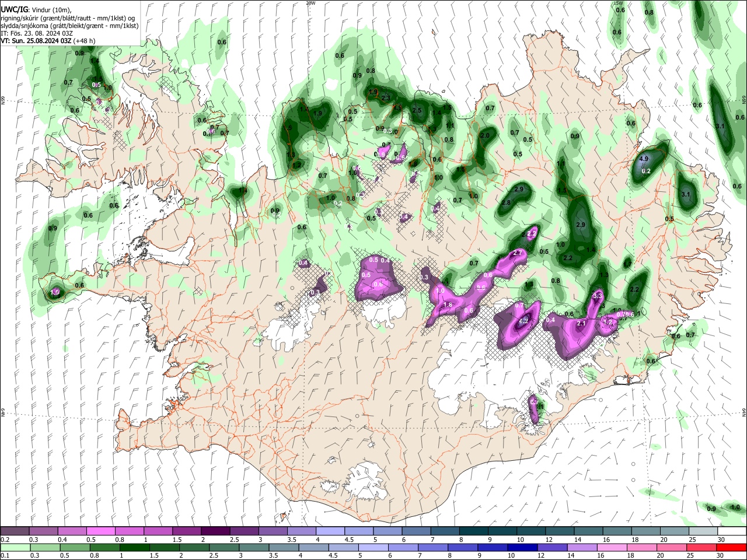Click the 15W longitude label
747x560 pixels.
[618, 3]
